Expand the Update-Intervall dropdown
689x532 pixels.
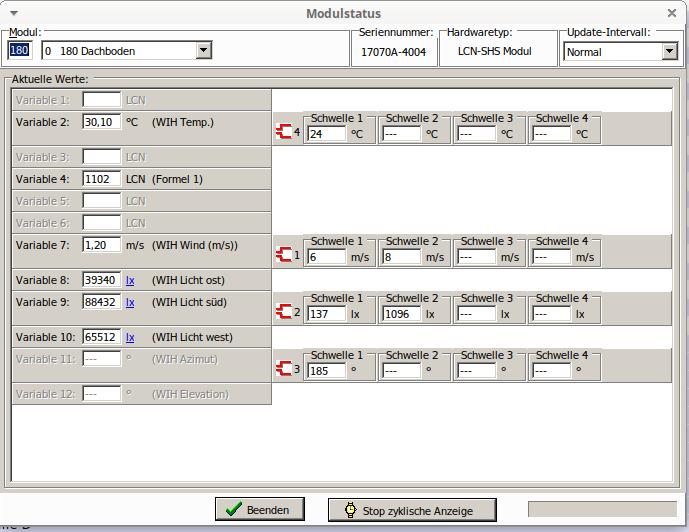pos(669,51)
